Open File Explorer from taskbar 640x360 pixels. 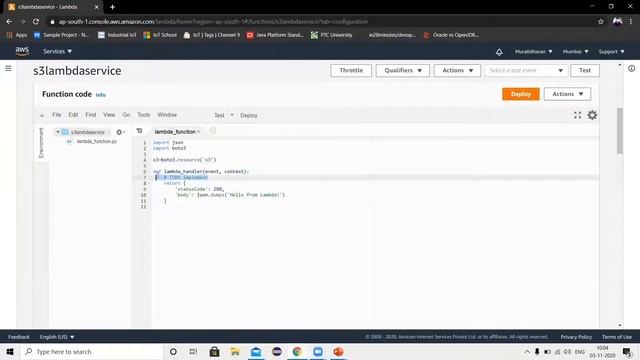235,351
